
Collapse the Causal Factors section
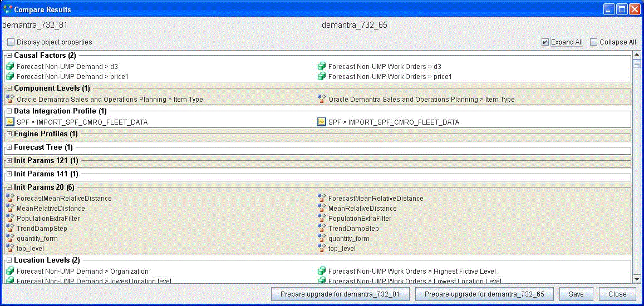point(9,55)
